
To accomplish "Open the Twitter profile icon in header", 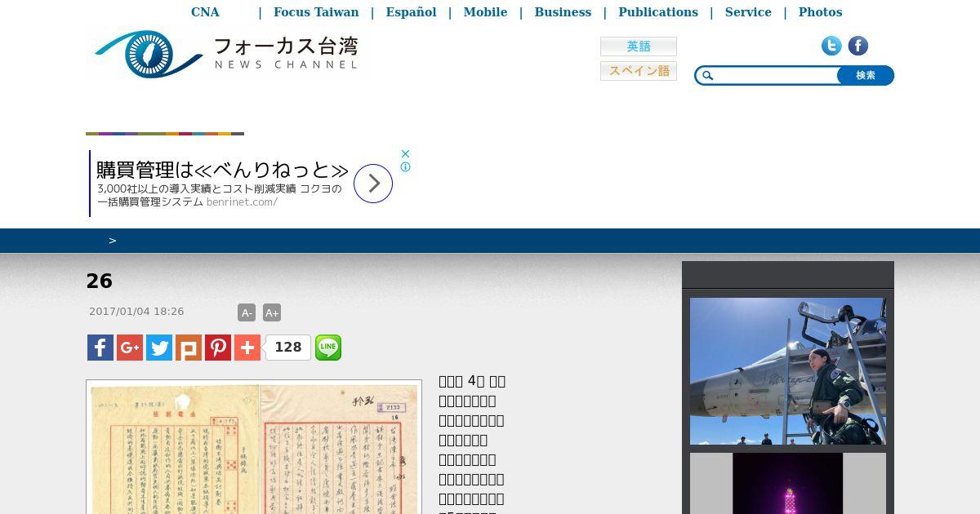I will pos(831,46).
